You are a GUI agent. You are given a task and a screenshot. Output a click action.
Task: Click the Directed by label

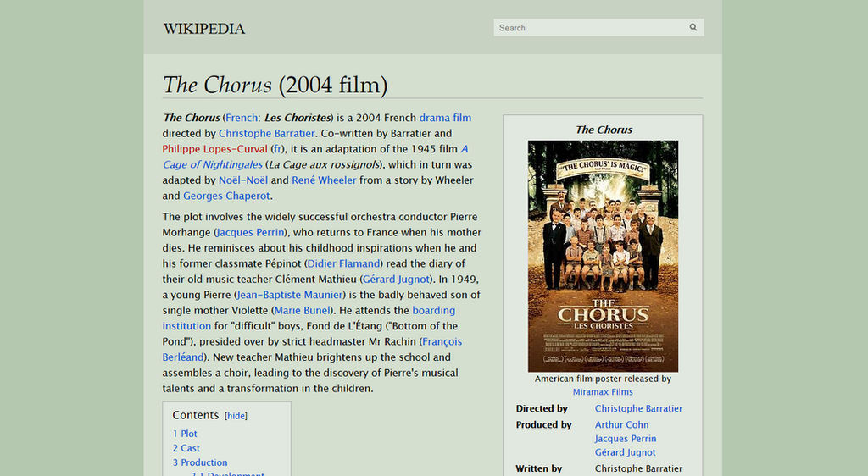point(542,408)
